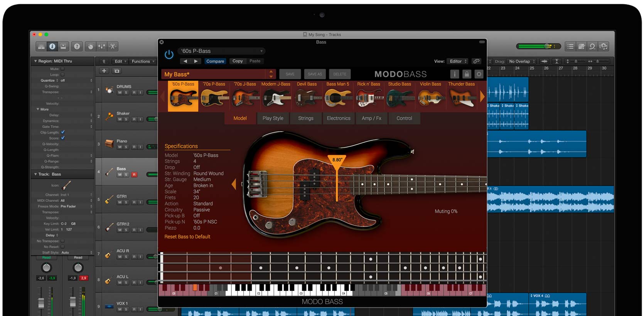Open the View Editor dropdown
This screenshot has width=644, height=316.
click(x=458, y=61)
